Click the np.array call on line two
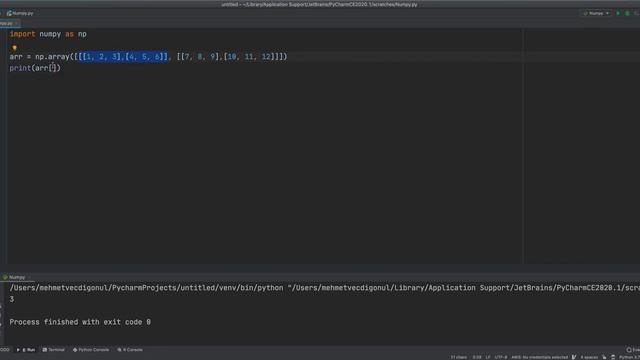This screenshot has height=360, width=640. 52,57
